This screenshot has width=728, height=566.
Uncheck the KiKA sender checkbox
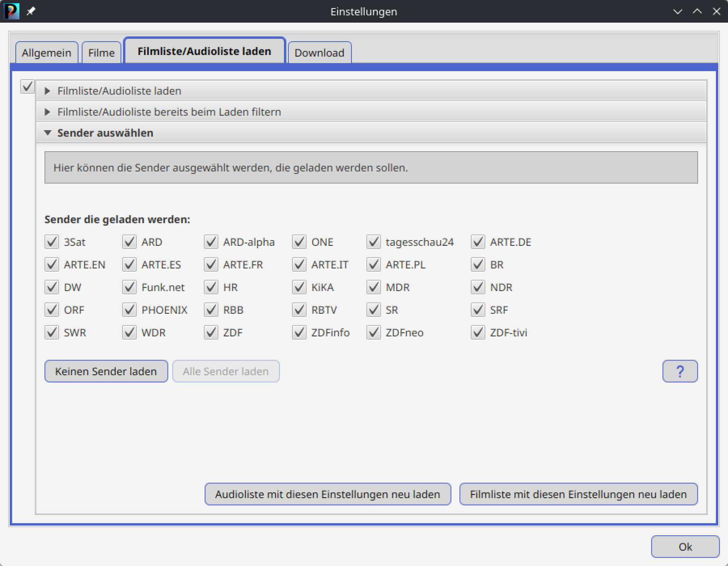click(x=299, y=287)
